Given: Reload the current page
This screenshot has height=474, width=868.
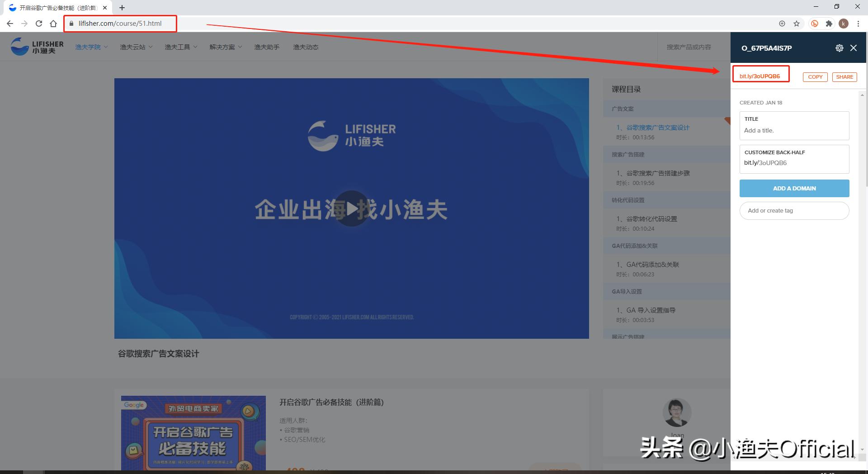Looking at the screenshot, I should (x=39, y=24).
